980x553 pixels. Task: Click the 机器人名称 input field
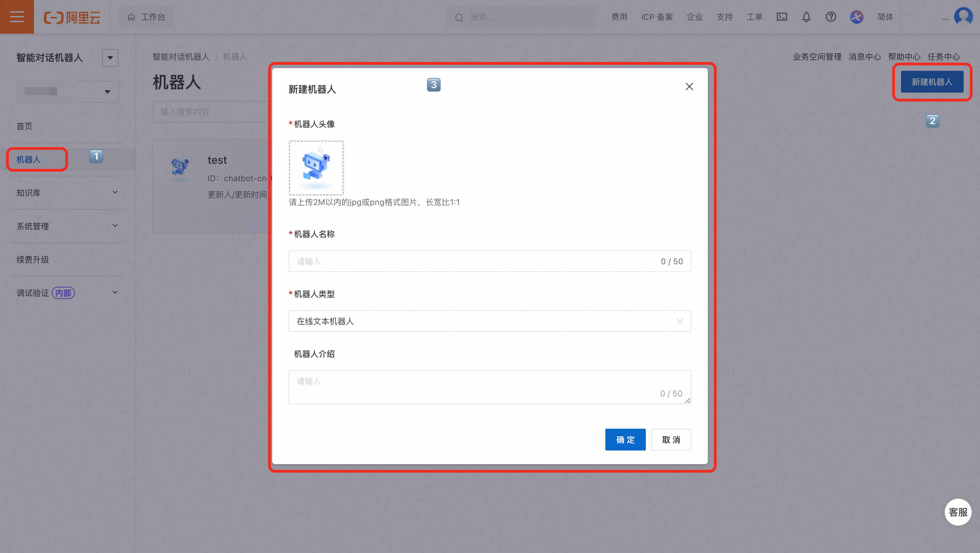(x=476, y=261)
